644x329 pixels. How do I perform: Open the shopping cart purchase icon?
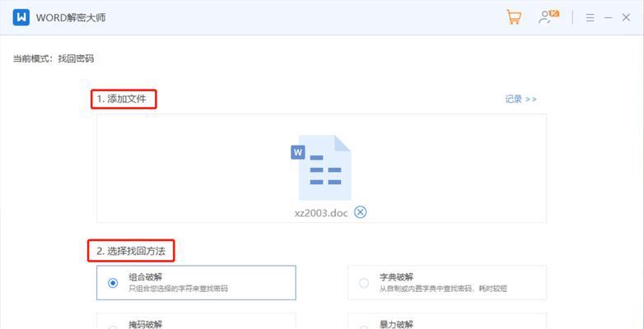click(513, 17)
